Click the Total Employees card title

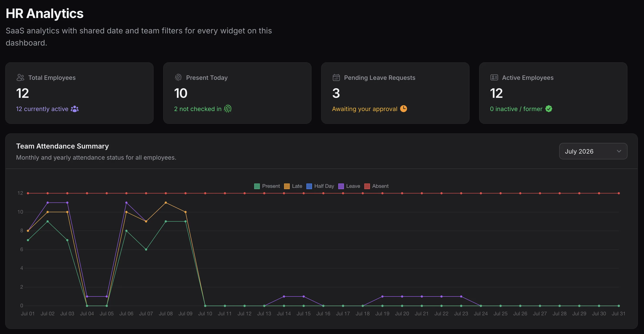click(52, 78)
